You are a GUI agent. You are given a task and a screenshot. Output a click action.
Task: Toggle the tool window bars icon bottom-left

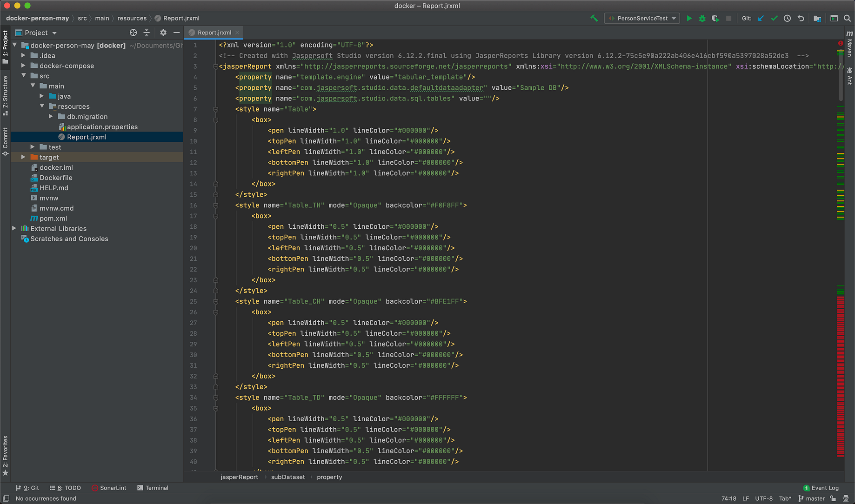6,498
